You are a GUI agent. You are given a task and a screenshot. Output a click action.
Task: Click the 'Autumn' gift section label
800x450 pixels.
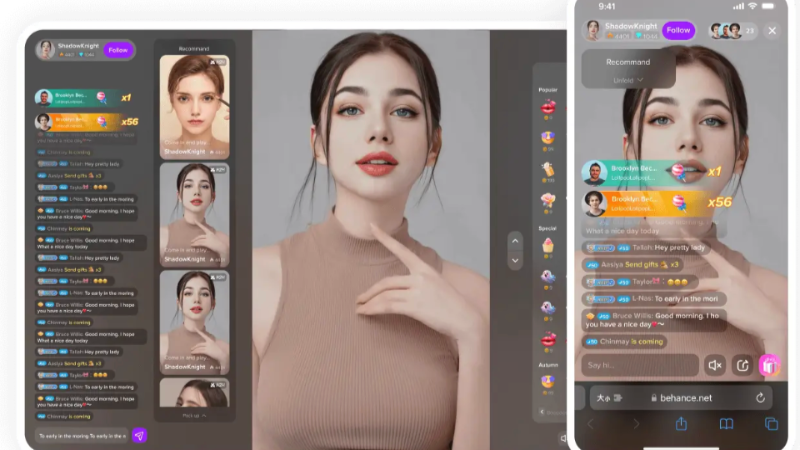548,365
